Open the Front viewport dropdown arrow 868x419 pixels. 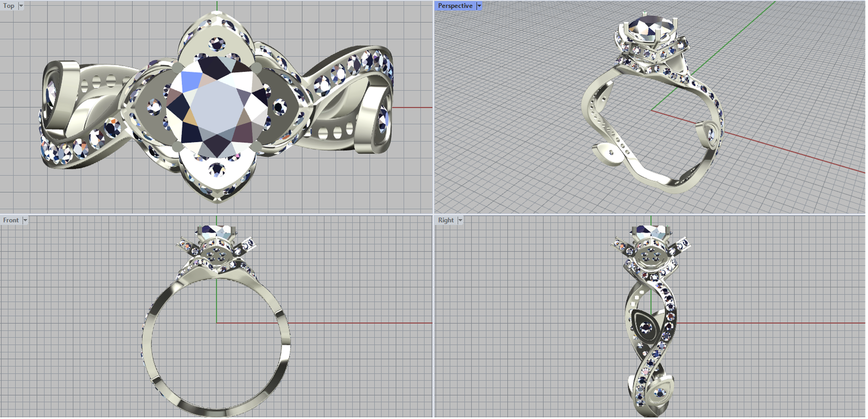25,220
